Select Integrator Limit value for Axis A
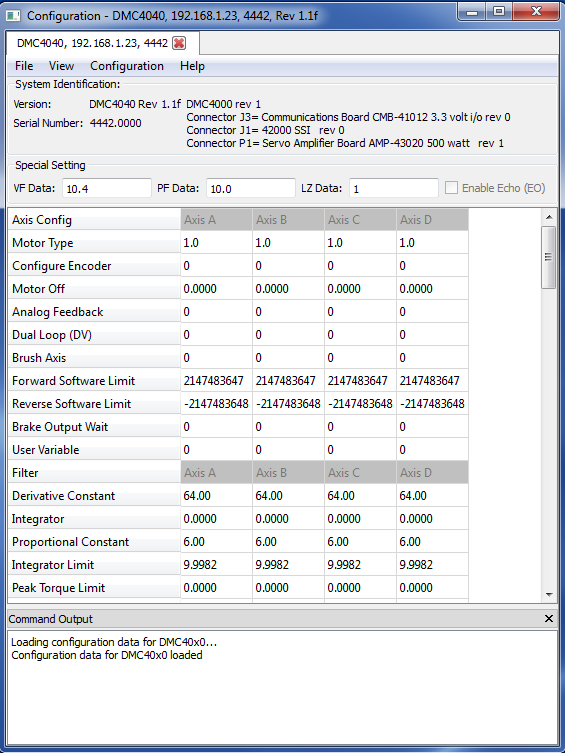The height and width of the screenshot is (753, 565). click(216, 565)
